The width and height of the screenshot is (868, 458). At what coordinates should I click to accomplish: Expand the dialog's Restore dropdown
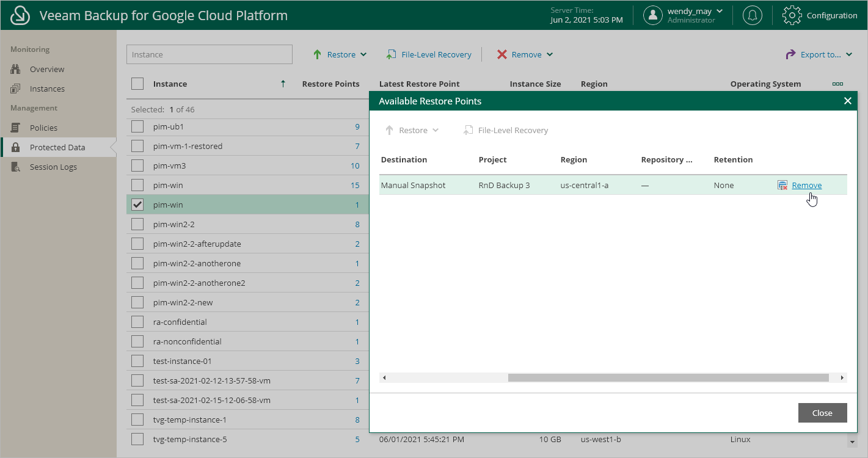(x=436, y=130)
